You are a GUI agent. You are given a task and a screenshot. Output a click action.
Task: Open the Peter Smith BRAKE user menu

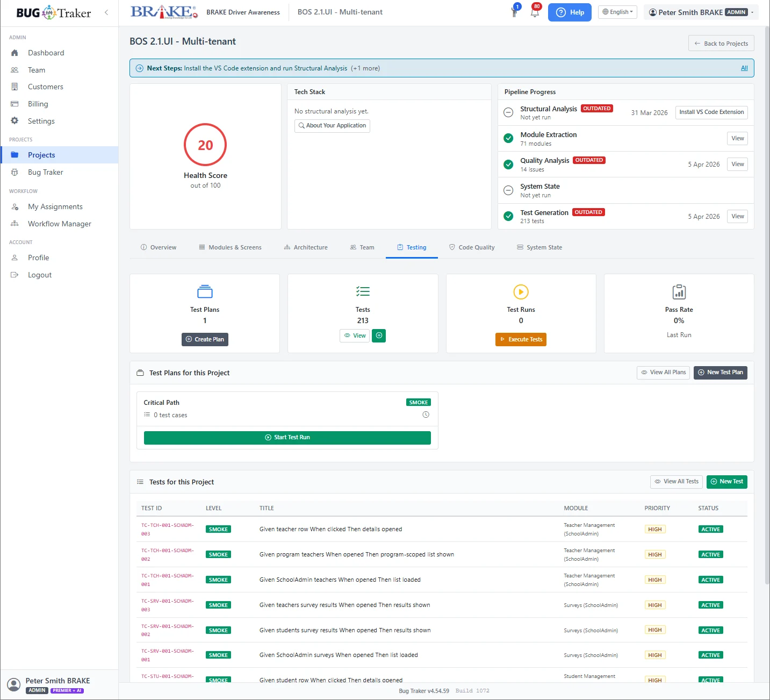(701, 12)
